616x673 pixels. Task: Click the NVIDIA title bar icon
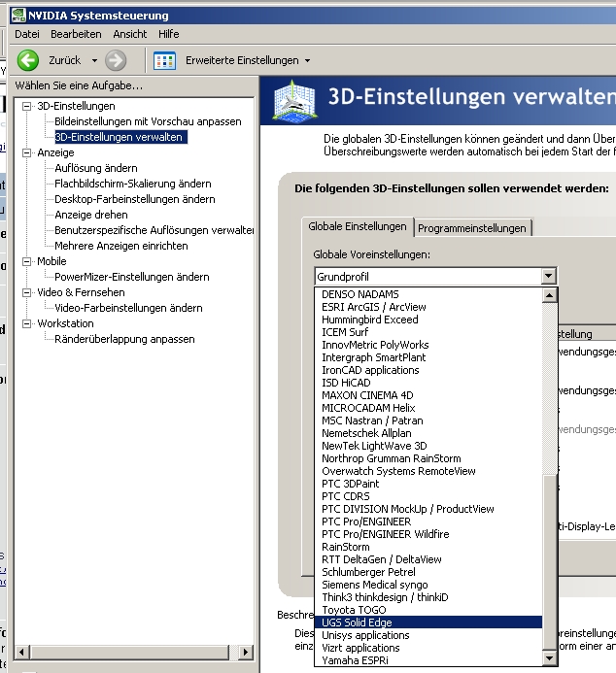18,16
